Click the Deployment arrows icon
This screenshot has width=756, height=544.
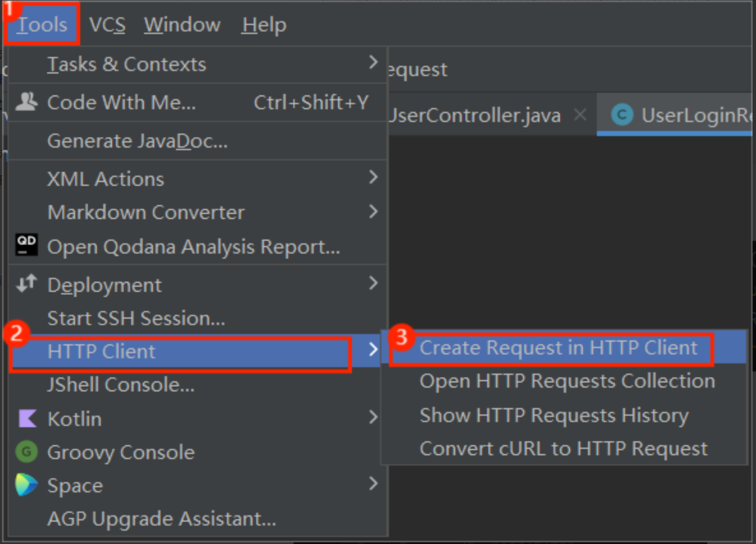pos(26,284)
